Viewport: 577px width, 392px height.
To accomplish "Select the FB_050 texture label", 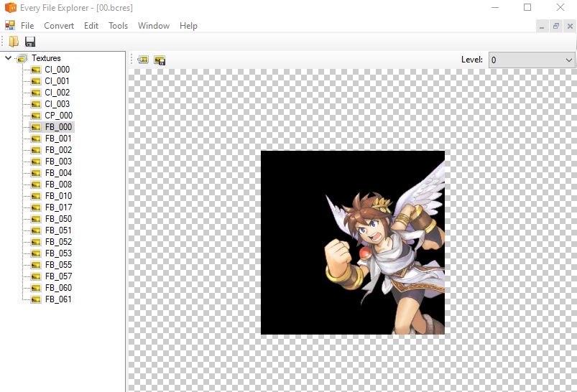I will 58,219.
